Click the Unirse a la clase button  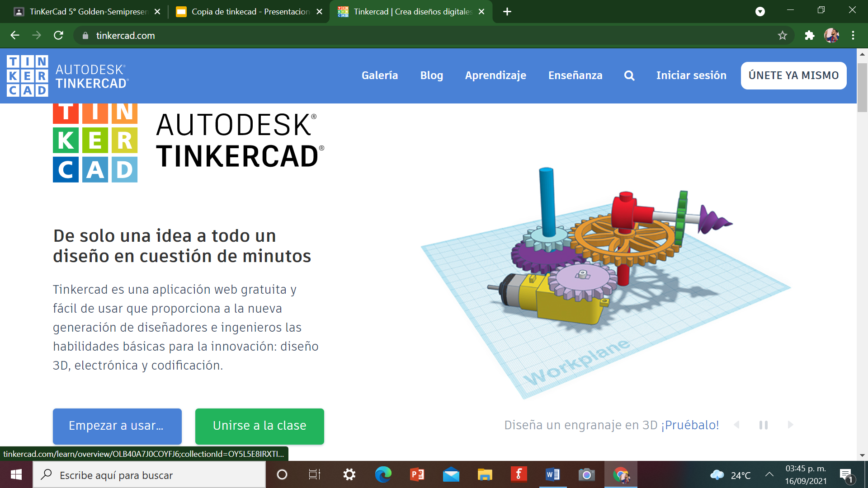pos(259,425)
